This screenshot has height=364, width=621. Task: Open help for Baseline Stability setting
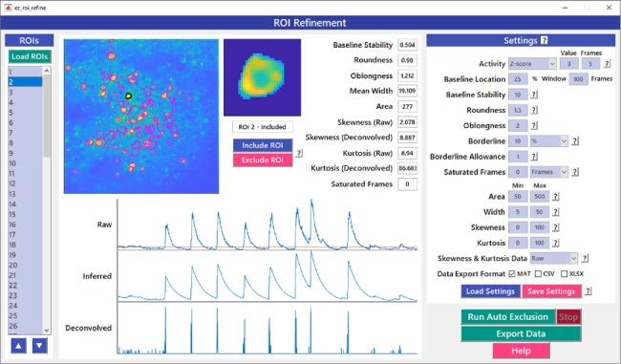[534, 95]
